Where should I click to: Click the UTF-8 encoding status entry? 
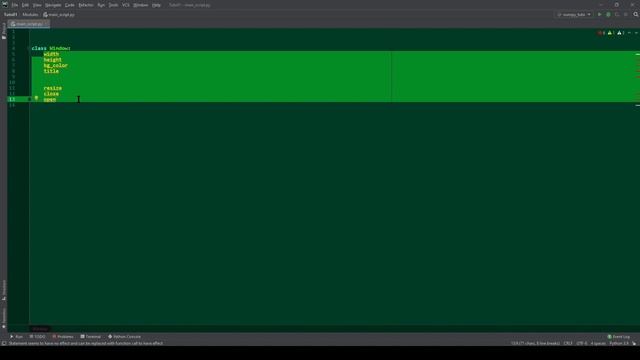click(581, 343)
